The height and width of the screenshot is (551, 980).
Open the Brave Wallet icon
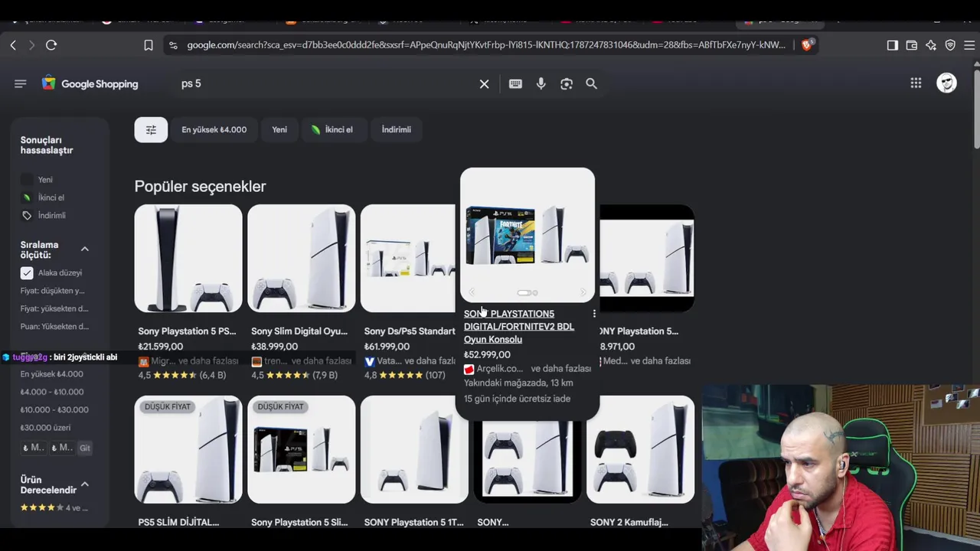tap(912, 45)
